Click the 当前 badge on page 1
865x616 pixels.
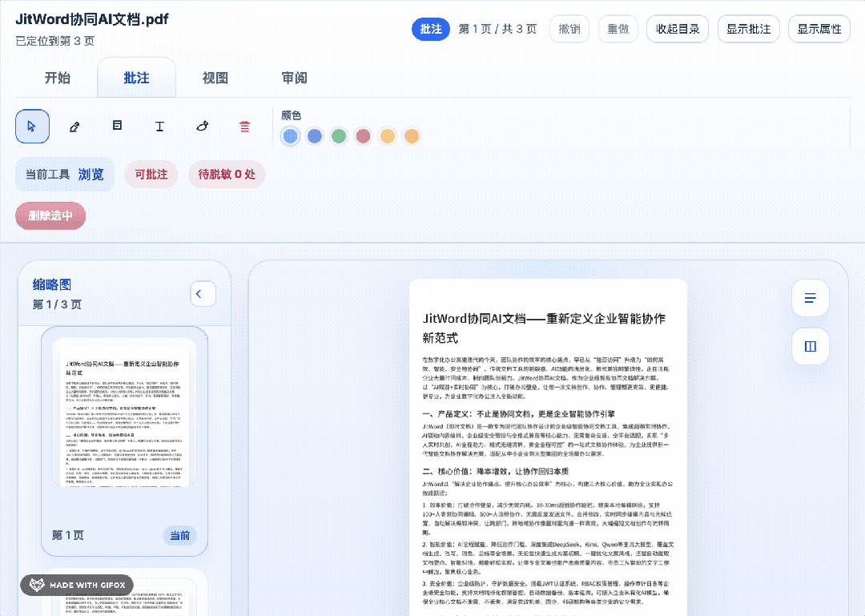180,535
